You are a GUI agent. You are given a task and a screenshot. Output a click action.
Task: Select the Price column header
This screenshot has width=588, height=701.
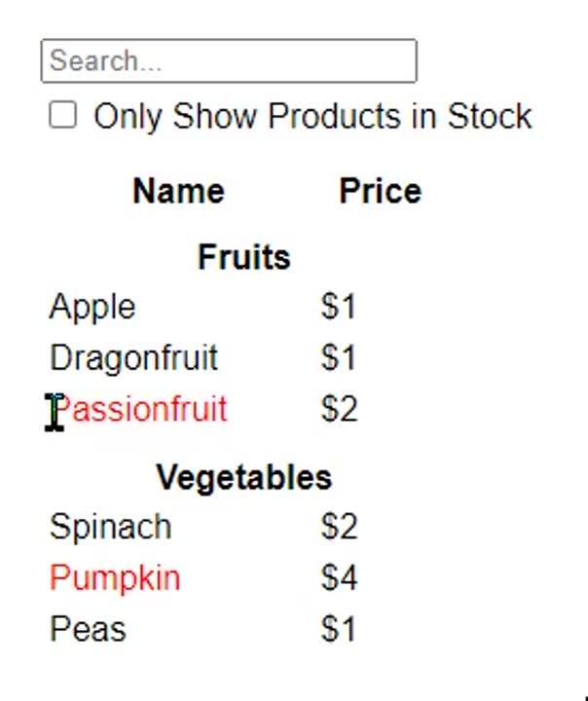pyautogui.click(x=380, y=192)
